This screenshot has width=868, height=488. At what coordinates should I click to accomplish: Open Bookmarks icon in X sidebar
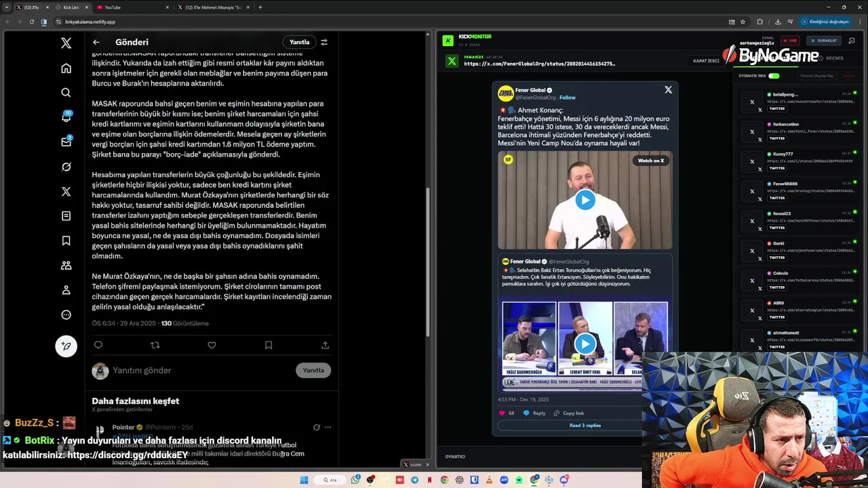pos(66,241)
